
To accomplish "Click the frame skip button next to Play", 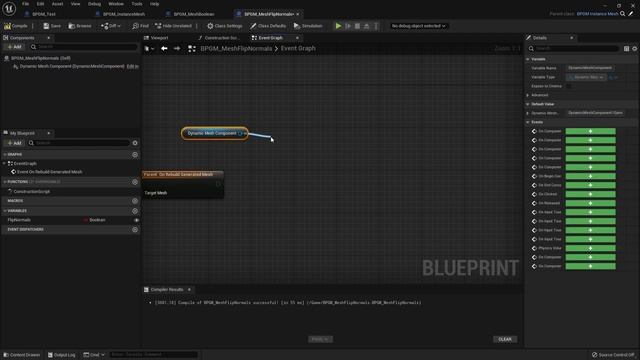I will tap(348, 26).
